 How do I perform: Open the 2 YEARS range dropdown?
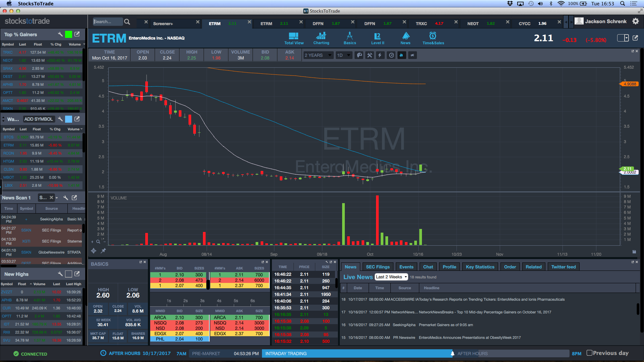[x=318, y=55]
